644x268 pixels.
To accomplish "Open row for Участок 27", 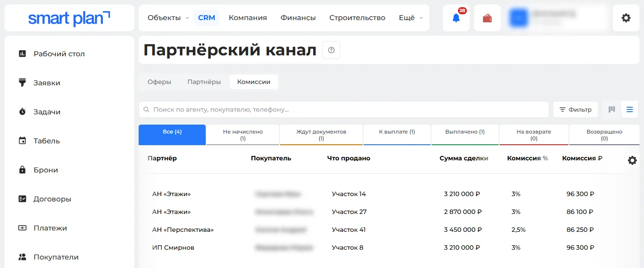I will pos(349,212).
